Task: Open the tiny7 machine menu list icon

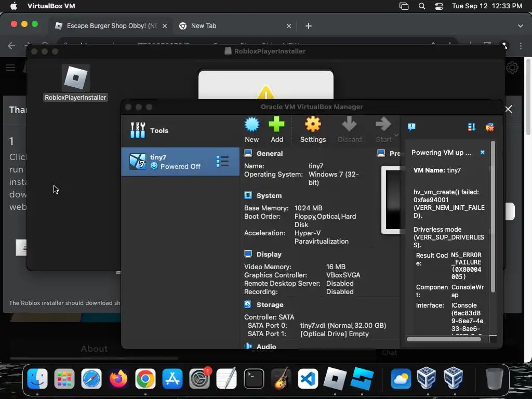Action: click(222, 162)
